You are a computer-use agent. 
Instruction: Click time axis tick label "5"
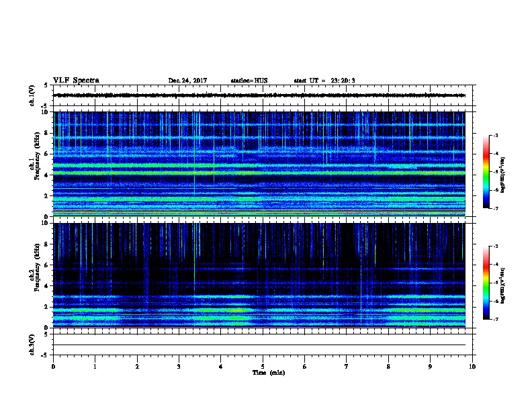click(x=263, y=367)
